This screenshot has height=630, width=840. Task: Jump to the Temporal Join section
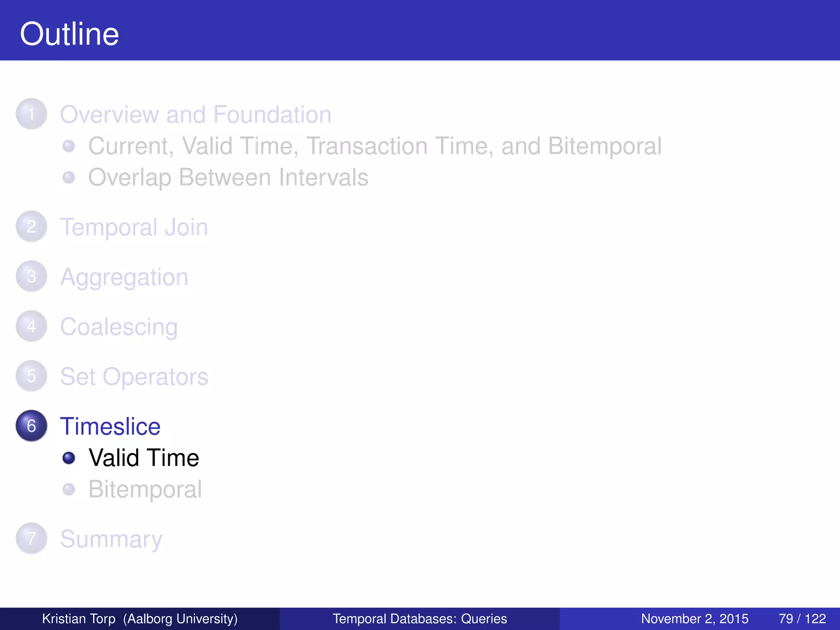[x=134, y=227]
